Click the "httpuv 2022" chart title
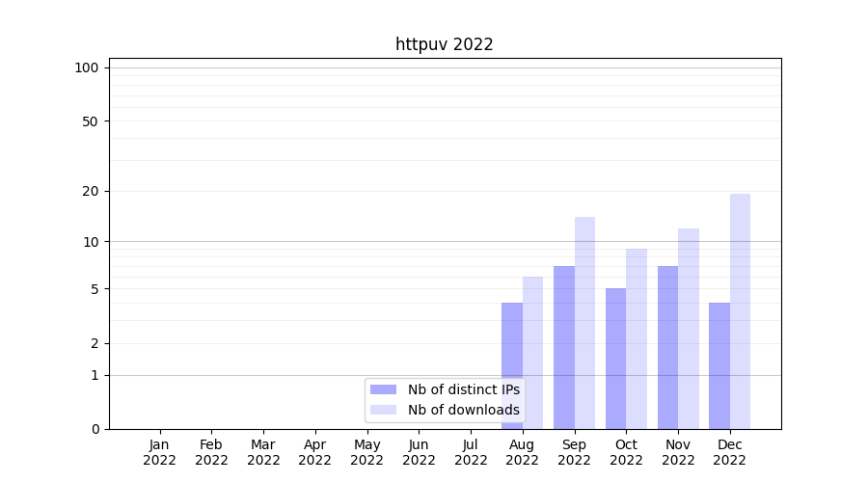 444,44
